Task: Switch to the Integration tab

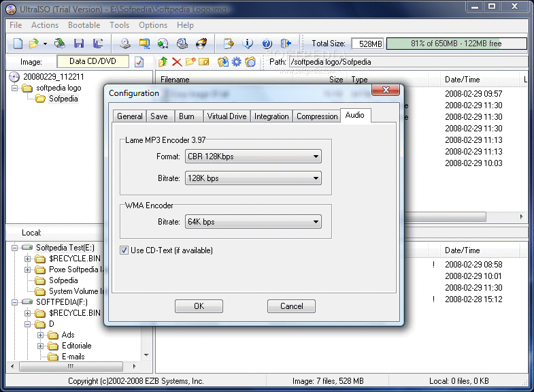Action: 271,116
